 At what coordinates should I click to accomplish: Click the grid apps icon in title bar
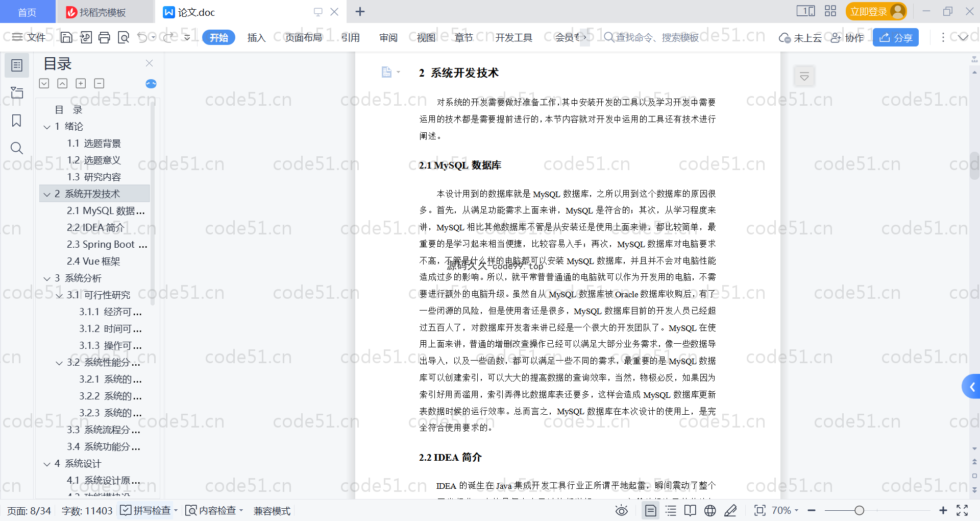tap(830, 11)
